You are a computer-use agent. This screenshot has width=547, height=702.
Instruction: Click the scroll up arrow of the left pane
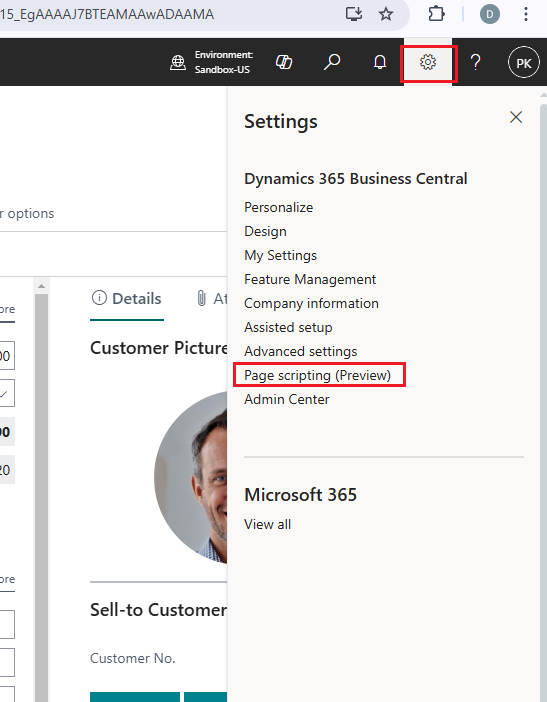pos(42,286)
